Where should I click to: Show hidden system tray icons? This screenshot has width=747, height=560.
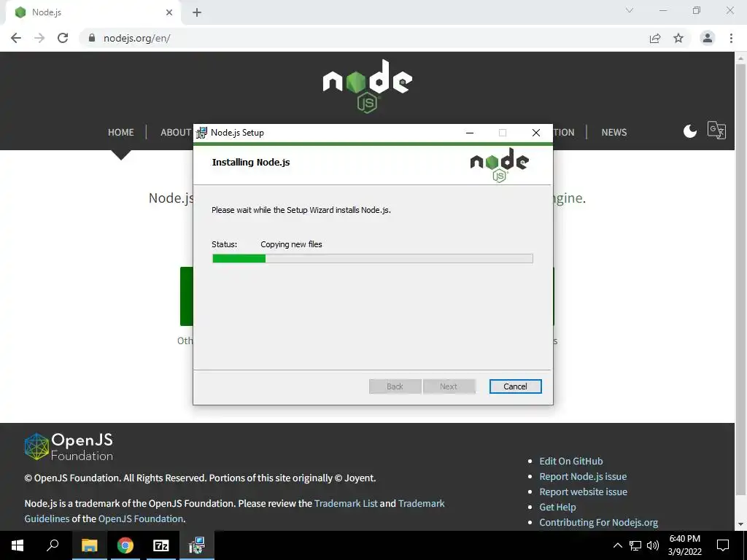pos(617,545)
